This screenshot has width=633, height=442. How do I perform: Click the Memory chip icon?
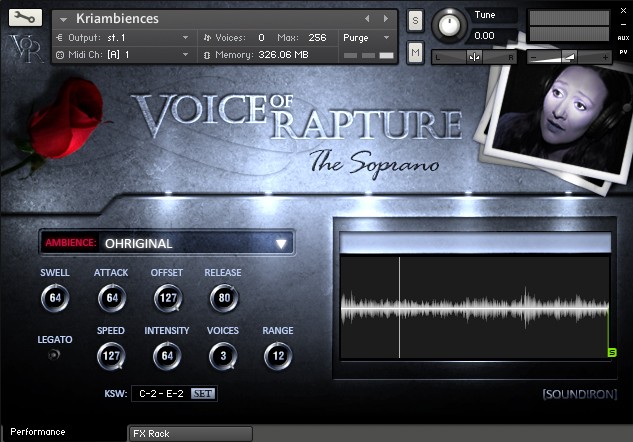[x=207, y=55]
